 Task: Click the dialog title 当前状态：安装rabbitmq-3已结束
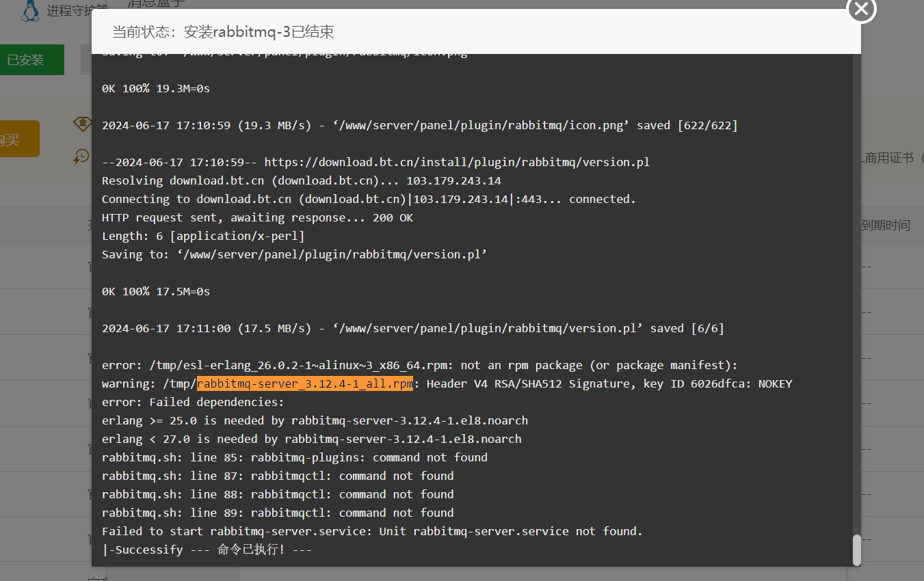click(223, 32)
